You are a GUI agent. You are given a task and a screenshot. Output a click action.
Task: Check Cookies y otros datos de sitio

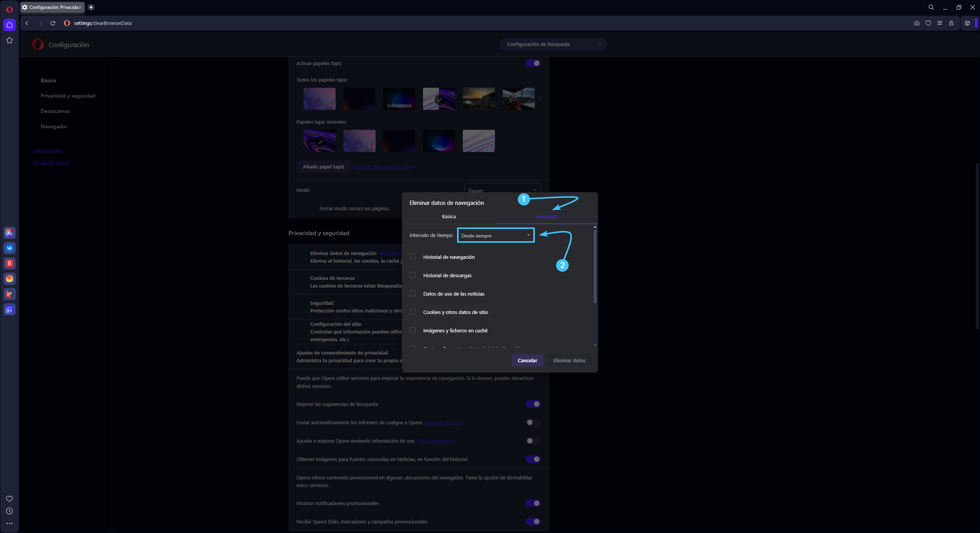413,312
